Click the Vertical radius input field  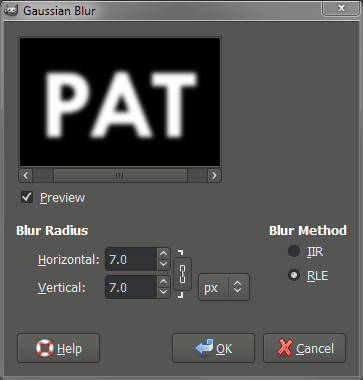pyautogui.click(x=131, y=287)
